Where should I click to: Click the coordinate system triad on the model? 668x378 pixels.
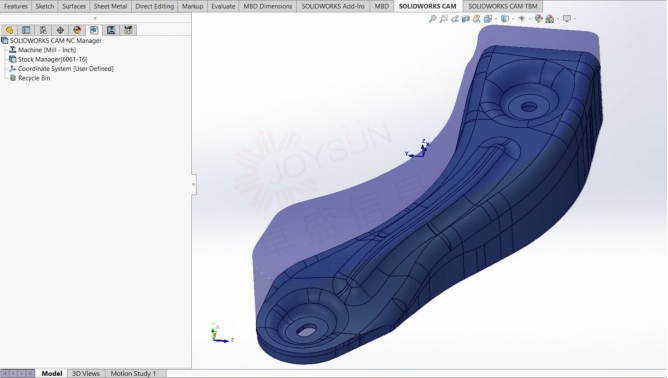click(x=418, y=148)
